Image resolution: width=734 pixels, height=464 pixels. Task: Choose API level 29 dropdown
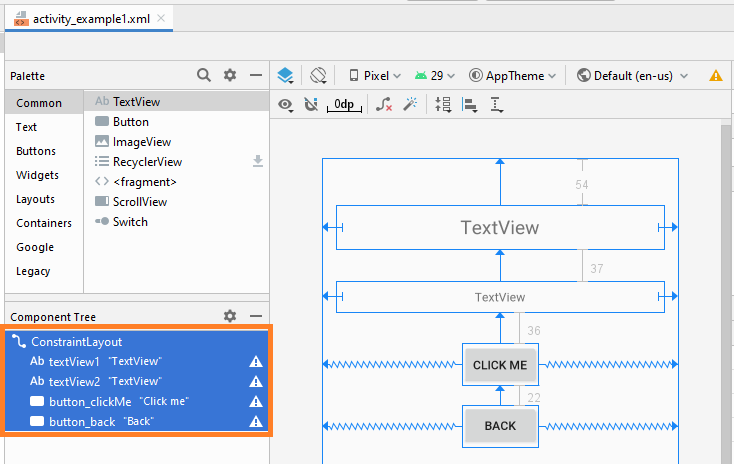pyautogui.click(x=435, y=75)
